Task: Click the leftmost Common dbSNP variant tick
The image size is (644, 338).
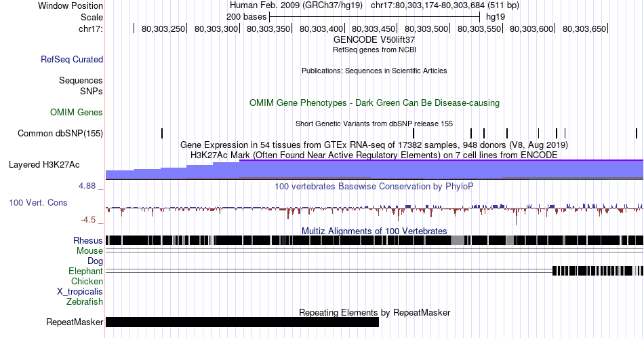Action: [x=162, y=133]
